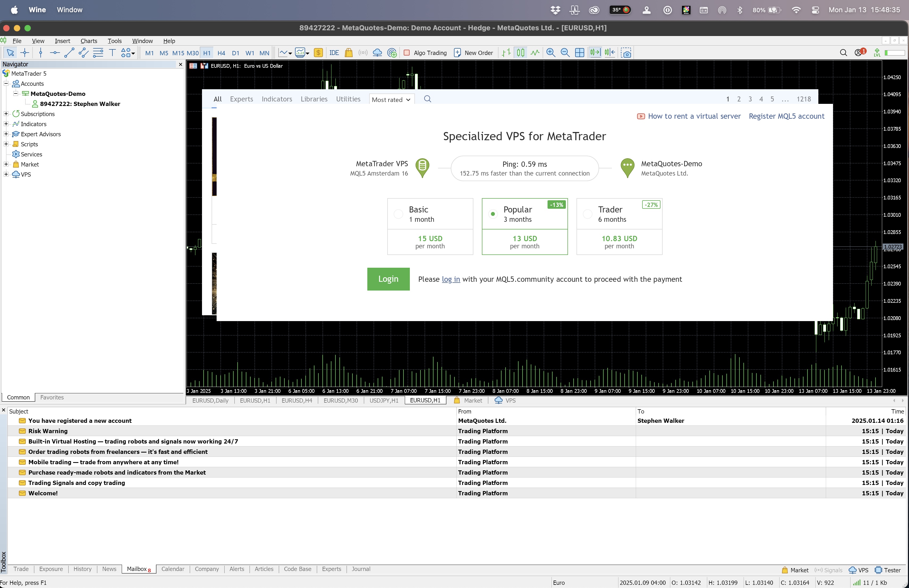
Task: Switch chart to M15 timeframe
Action: pyautogui.click(x=178, y=53)
